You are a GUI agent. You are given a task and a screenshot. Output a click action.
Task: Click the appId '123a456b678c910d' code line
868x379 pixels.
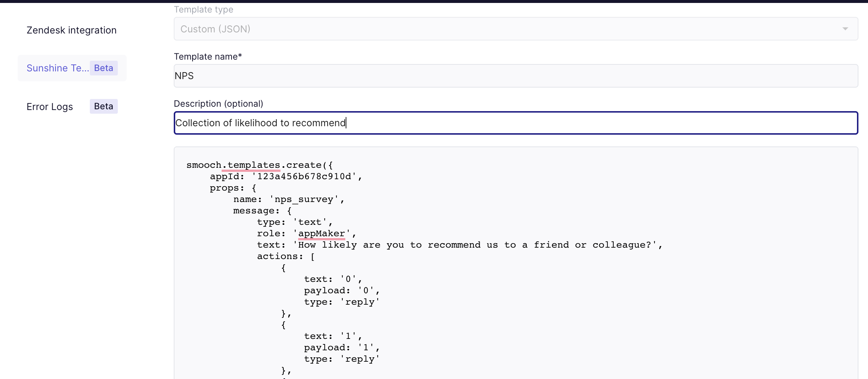click(286, 177)
